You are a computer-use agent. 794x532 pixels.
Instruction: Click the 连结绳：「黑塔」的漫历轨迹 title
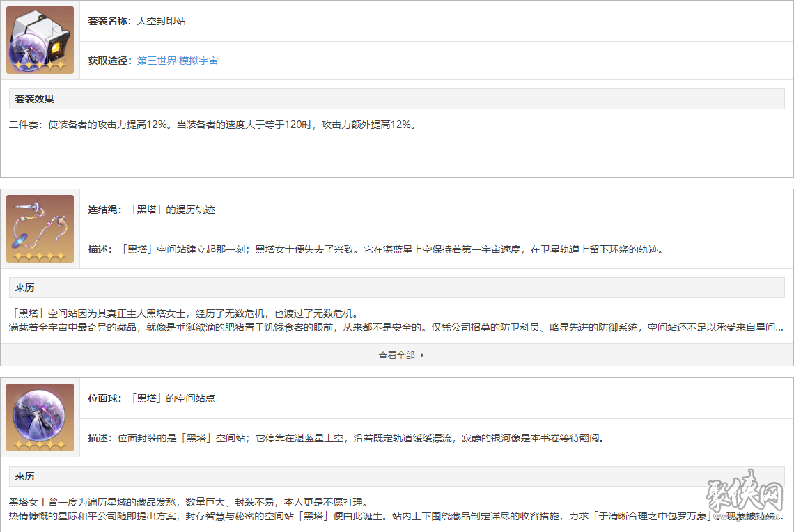tap(151, 210)
